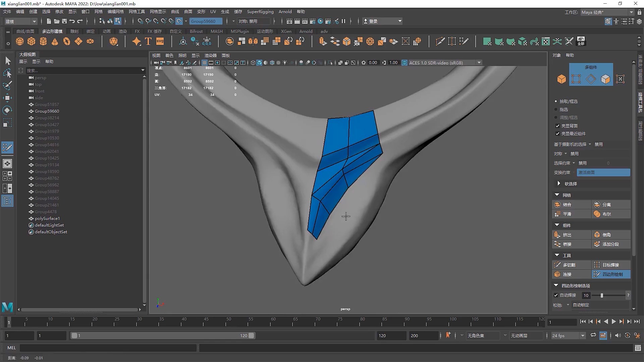Open the 网格工具 menu
The image size is (644, 362).
pyautogui.click(x=137, y=12)
